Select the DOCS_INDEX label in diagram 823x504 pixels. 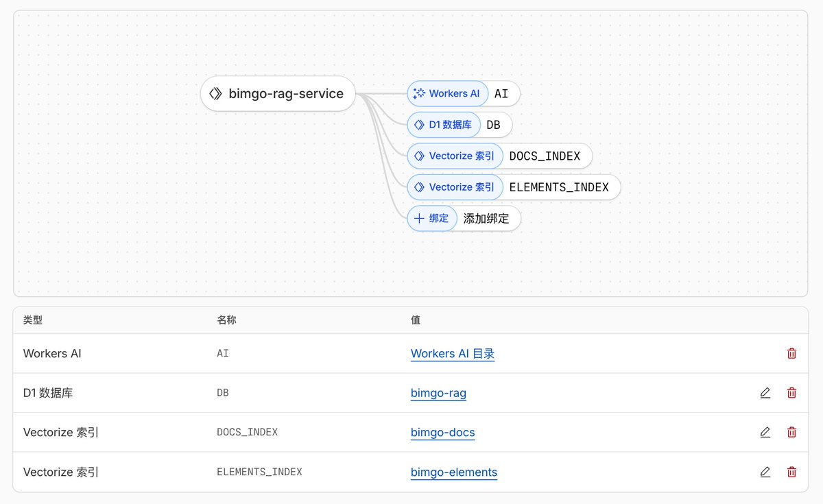(x=545, y=156)
